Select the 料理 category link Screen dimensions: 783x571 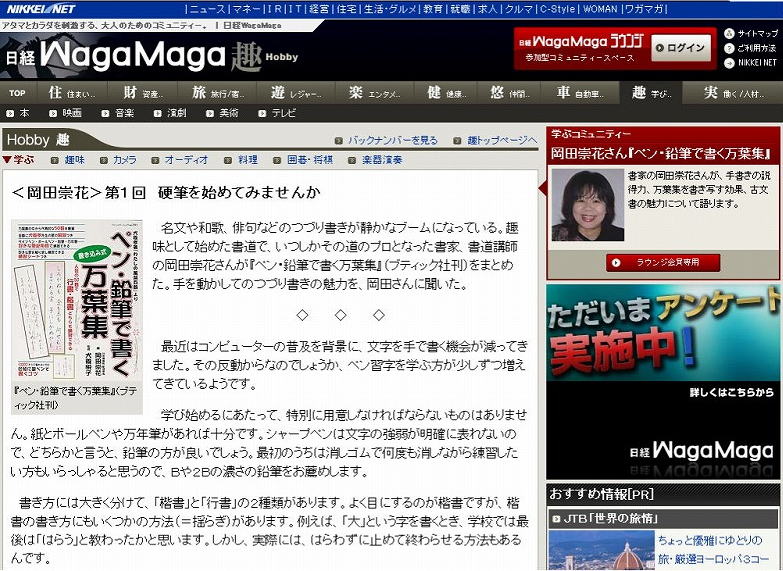point(248,160)
